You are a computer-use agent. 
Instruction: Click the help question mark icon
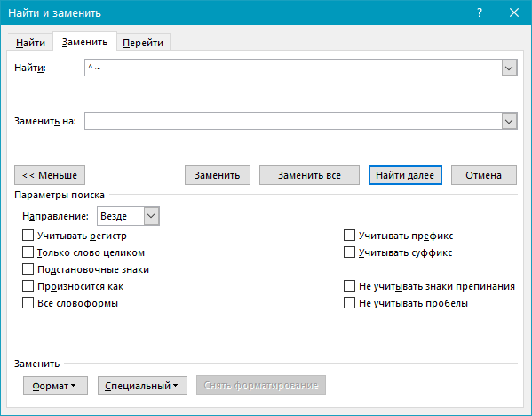coord(480,13)
